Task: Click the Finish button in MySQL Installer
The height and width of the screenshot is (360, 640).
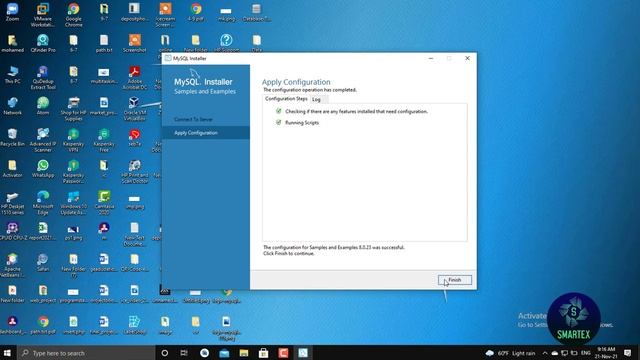Action: pos(455,280)
